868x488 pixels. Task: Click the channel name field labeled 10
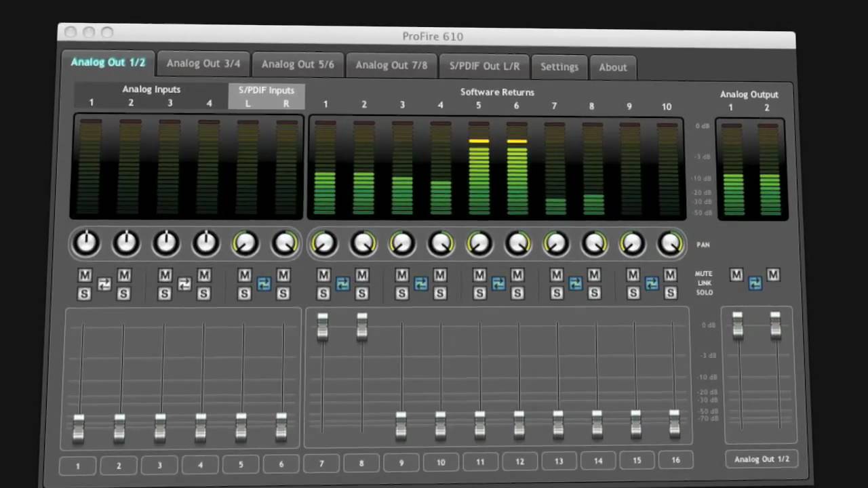click(441, 462)
